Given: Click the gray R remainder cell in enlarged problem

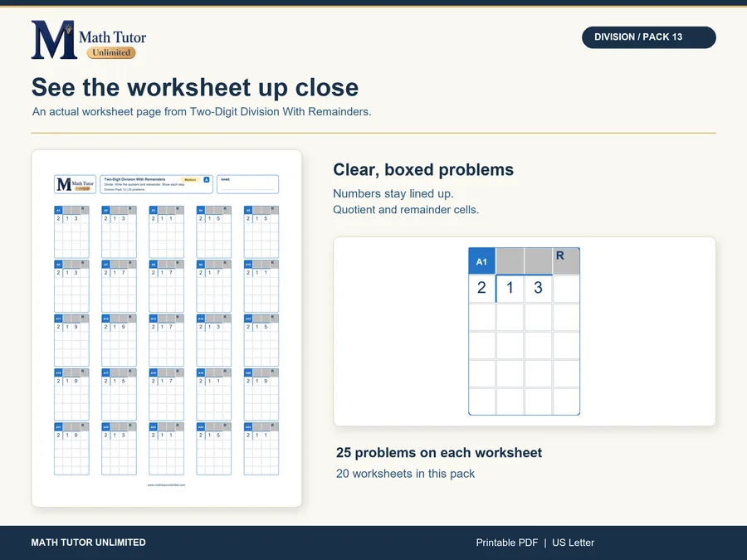Looking at the screenshot, I should point(566,261).
